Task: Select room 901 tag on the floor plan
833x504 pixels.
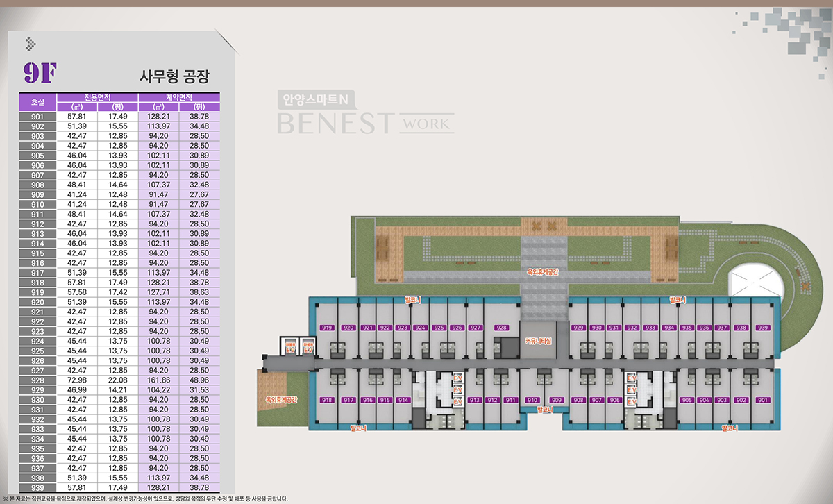Action: click(762, 400)
